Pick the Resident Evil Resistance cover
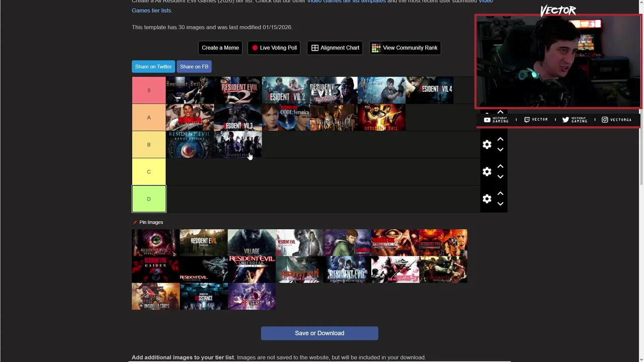 tap(203, 296)
